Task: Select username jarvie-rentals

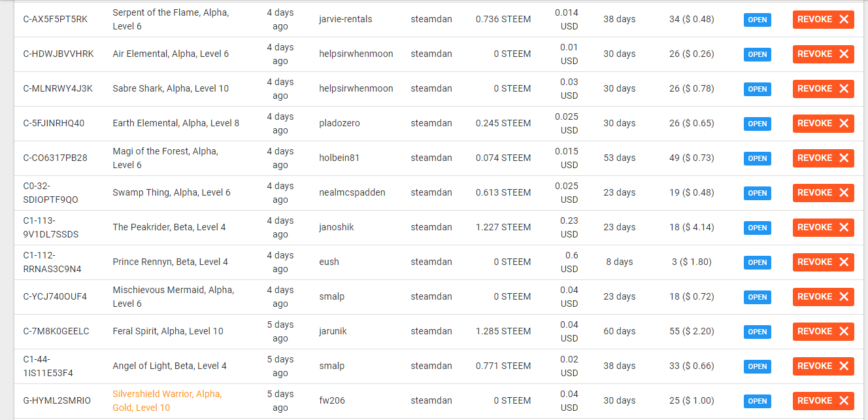Action: tap(345, 19)
